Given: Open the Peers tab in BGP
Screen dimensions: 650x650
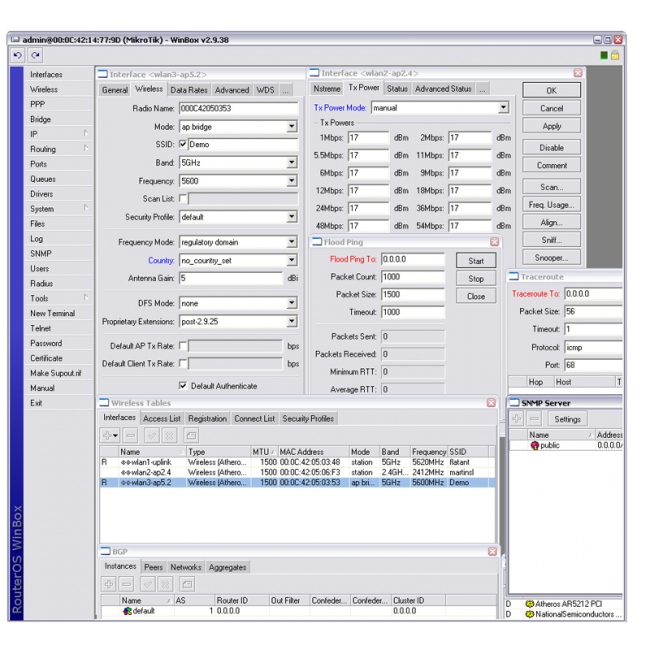Looking at the screenshot, I should point(153,567).
